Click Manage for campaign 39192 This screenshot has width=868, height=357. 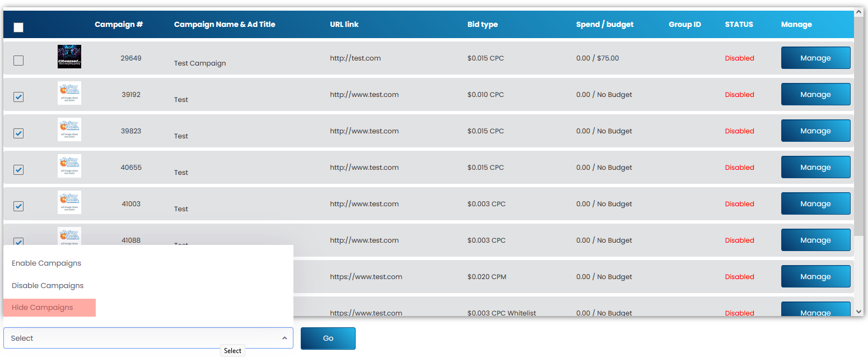(815, 95)
